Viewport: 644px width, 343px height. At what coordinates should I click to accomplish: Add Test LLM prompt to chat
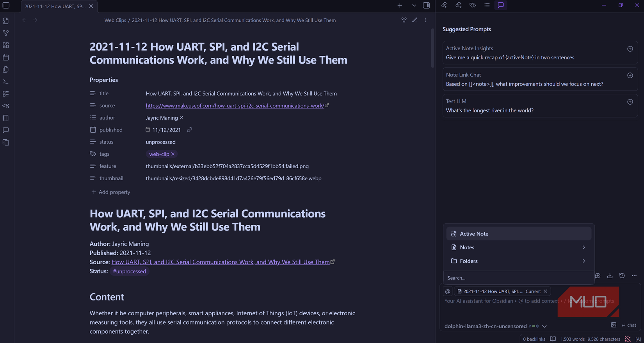pos(630,102)
